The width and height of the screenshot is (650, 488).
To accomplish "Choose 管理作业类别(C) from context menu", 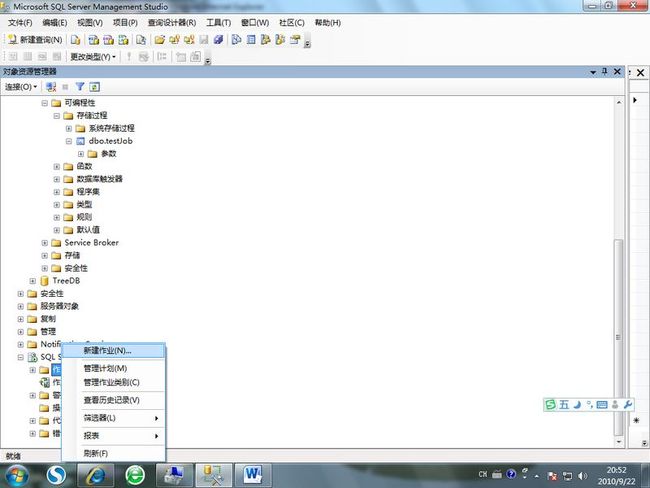I will coord(113,382).
